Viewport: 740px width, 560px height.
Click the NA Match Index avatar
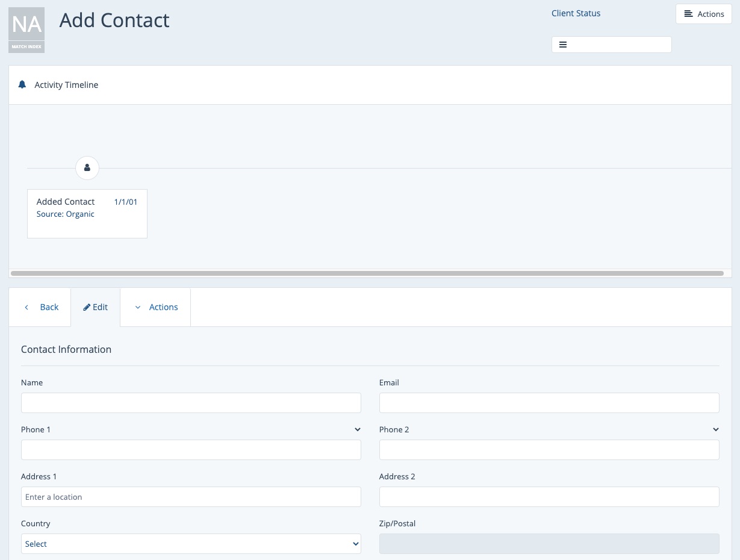click(x=26, y=30)
